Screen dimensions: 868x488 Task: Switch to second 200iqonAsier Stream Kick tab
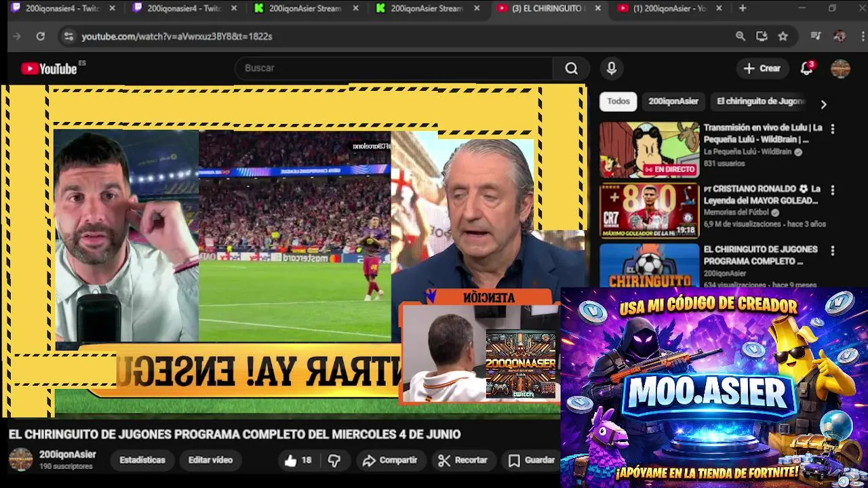click(x=427, y=8)
